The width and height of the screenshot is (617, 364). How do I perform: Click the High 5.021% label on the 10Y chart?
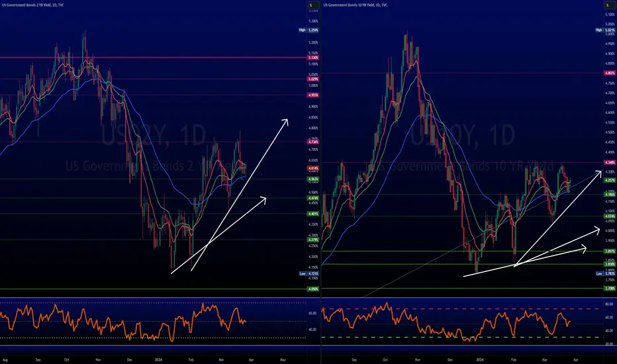point(605,30)
